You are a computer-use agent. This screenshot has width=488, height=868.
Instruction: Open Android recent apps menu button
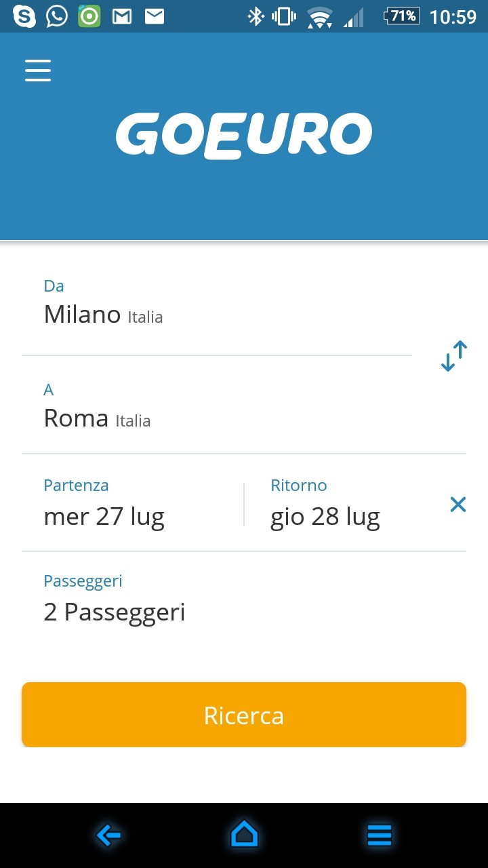380,835
